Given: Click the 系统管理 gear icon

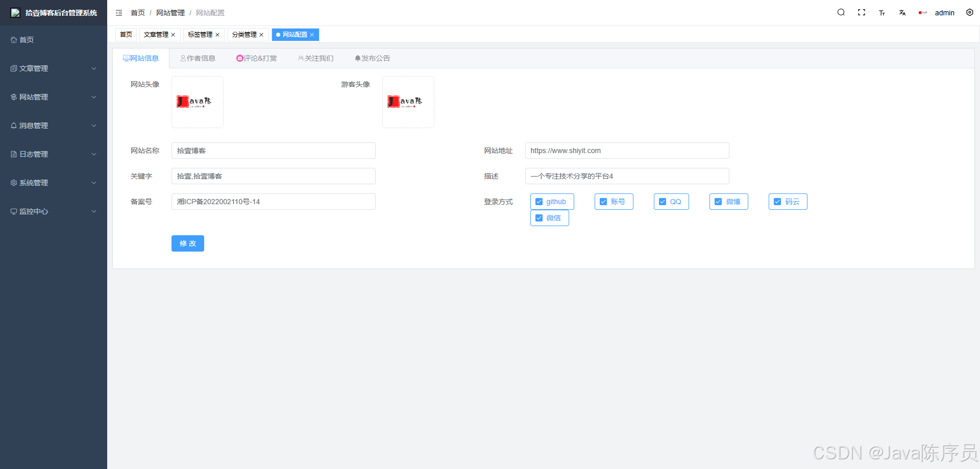Looking at the screenshot, I should tap(14, 183).
